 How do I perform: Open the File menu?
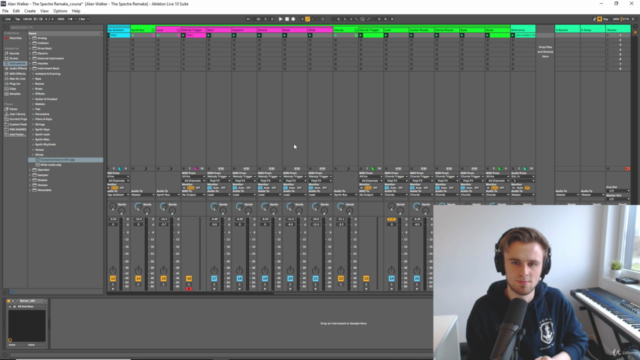pos(5,11)
